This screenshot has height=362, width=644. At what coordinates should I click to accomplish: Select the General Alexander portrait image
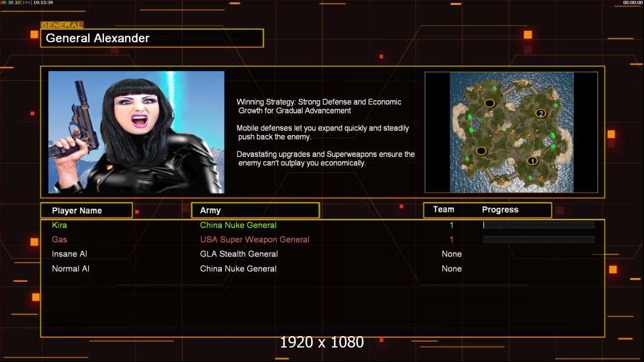(x=137, y=132)
